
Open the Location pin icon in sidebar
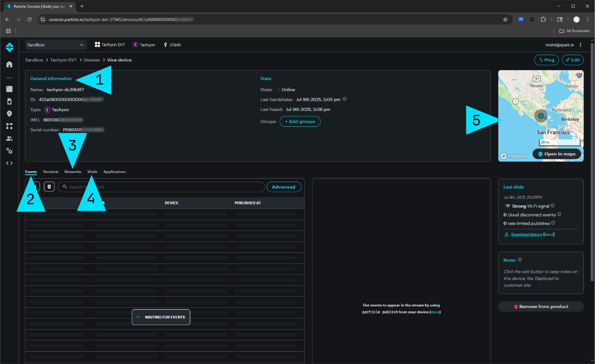(x=9, y=114)
